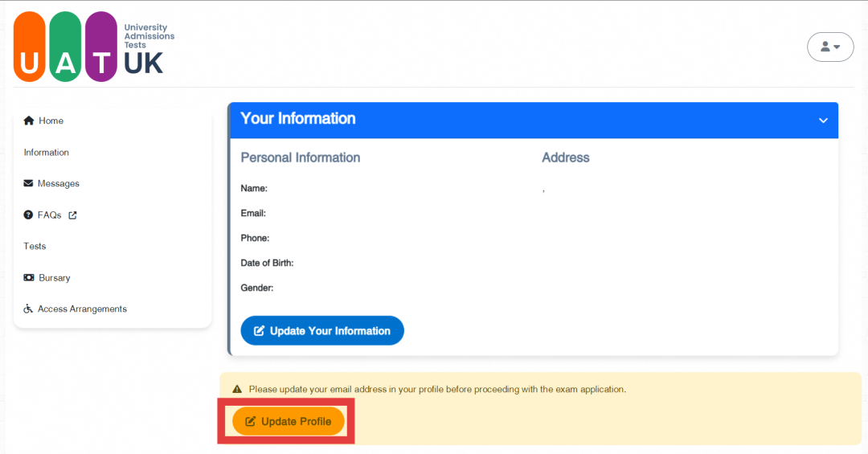Click the user profile avatar icon
Screen dimensions: 868x454
point(825,47)
